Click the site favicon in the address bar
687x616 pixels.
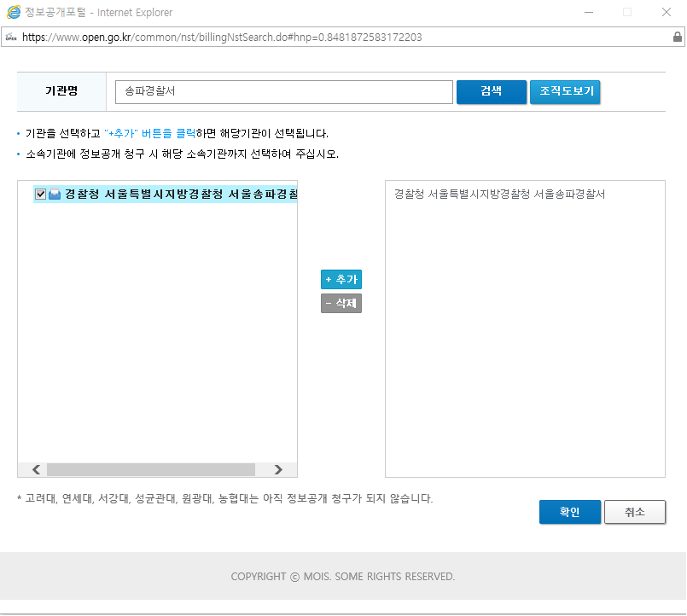pos(11,38)
